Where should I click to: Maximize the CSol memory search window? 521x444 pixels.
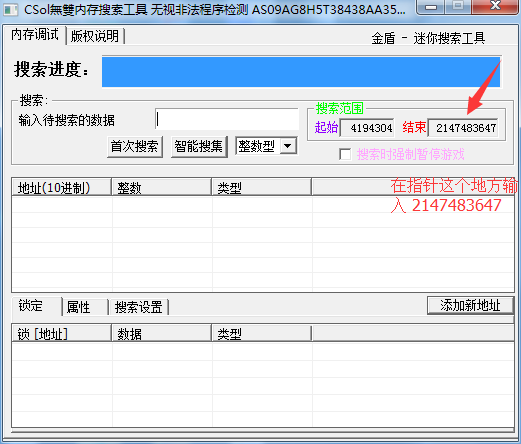(458, 6)
